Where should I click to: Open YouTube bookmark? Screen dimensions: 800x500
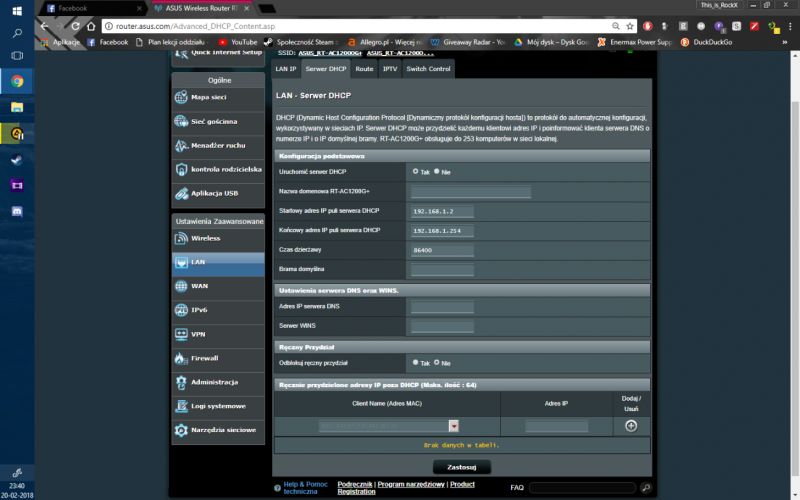click(238, 42)
